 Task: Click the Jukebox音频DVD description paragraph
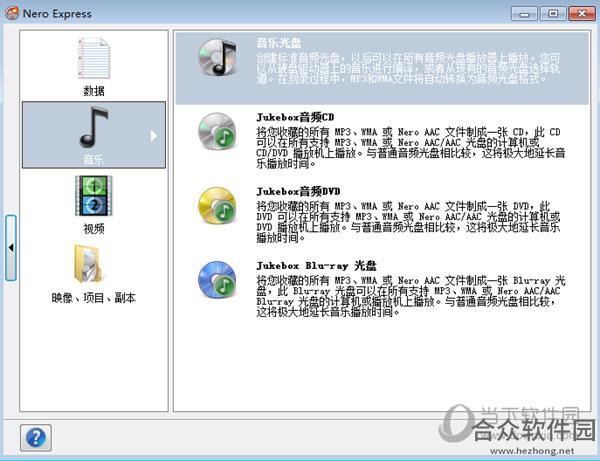pos(408,222)
